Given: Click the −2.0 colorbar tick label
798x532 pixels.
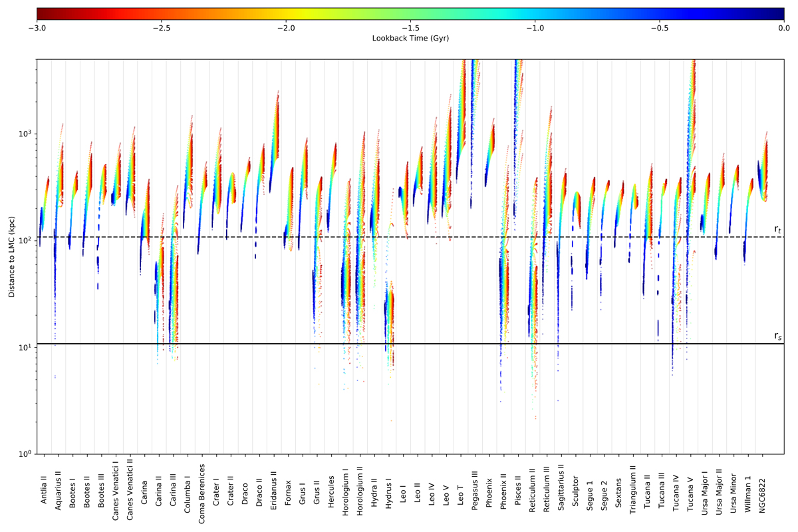Looking at the screenshot, I should [286, 28].
